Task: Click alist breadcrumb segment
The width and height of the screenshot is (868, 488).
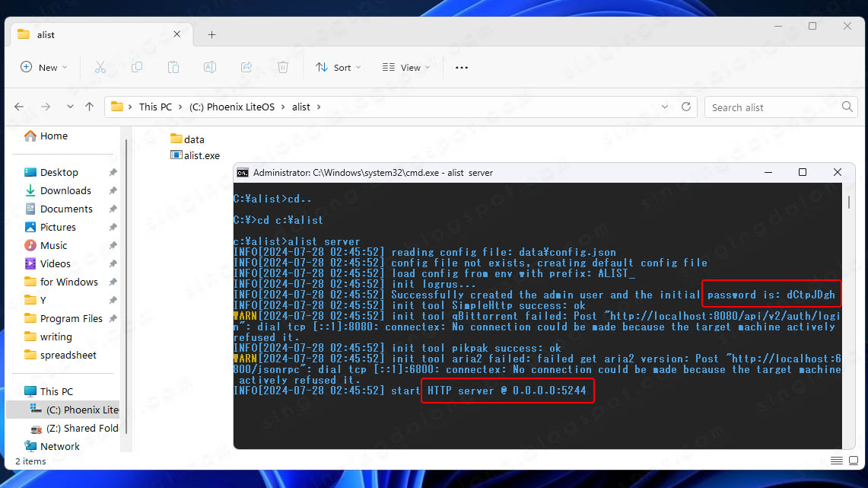Action: coord(301,107)
